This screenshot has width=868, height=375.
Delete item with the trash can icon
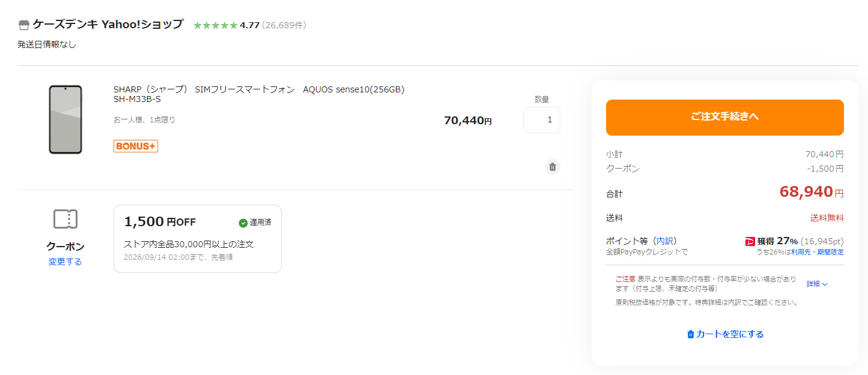553,167
